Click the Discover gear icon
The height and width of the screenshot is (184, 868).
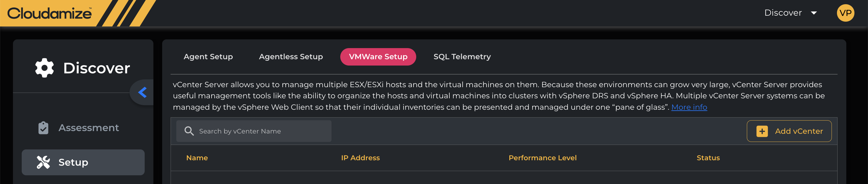coord(45,68)
